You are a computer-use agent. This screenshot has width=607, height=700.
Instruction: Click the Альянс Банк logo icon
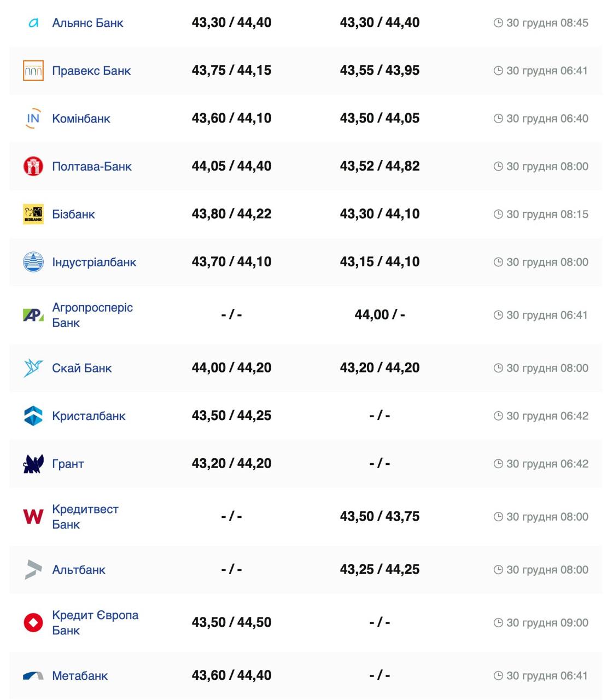(x=33, y=23)
